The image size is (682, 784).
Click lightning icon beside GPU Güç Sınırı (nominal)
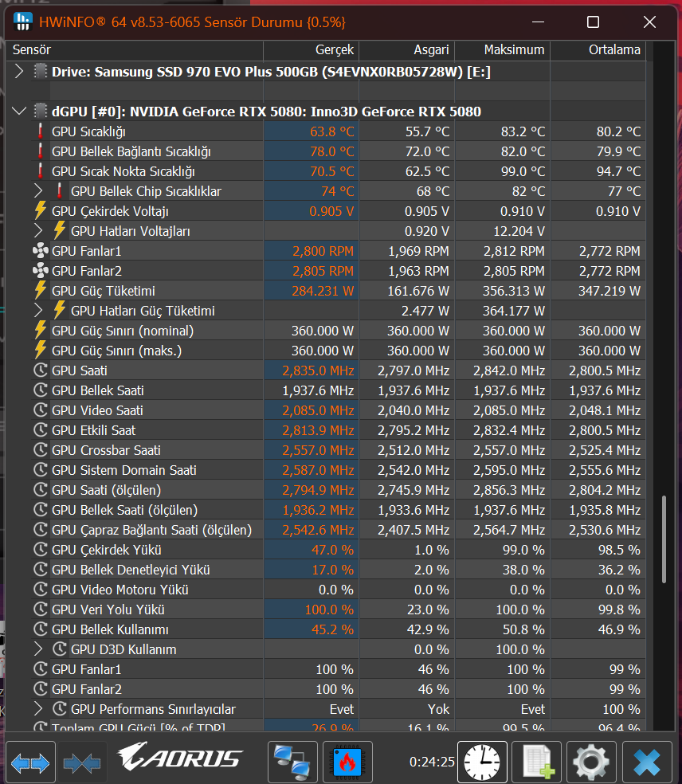(x=41, y=331)
